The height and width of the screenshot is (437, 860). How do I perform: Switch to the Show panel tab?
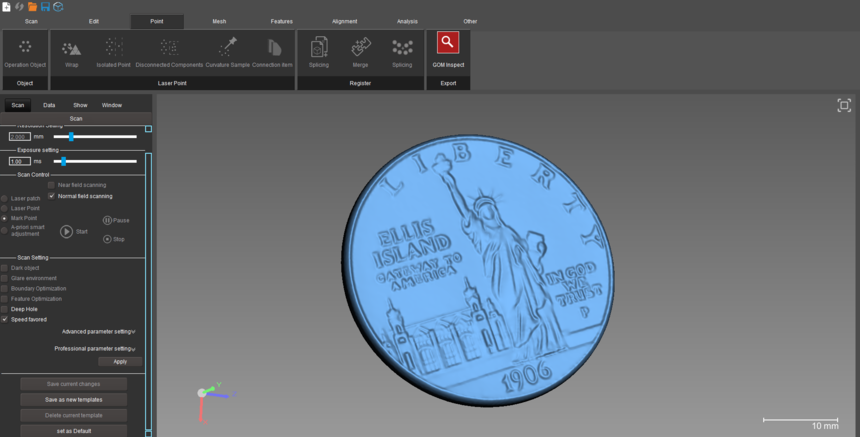point(81,105)
